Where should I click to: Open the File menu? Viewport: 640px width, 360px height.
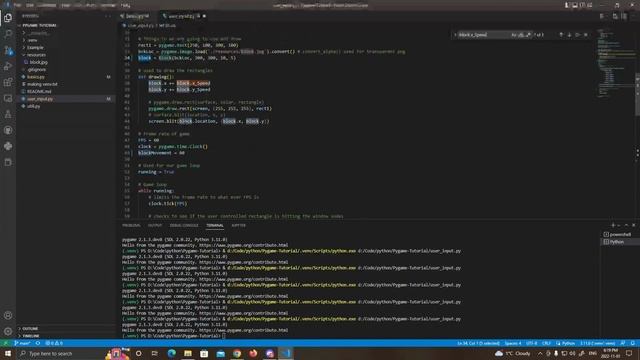(18, 5)
